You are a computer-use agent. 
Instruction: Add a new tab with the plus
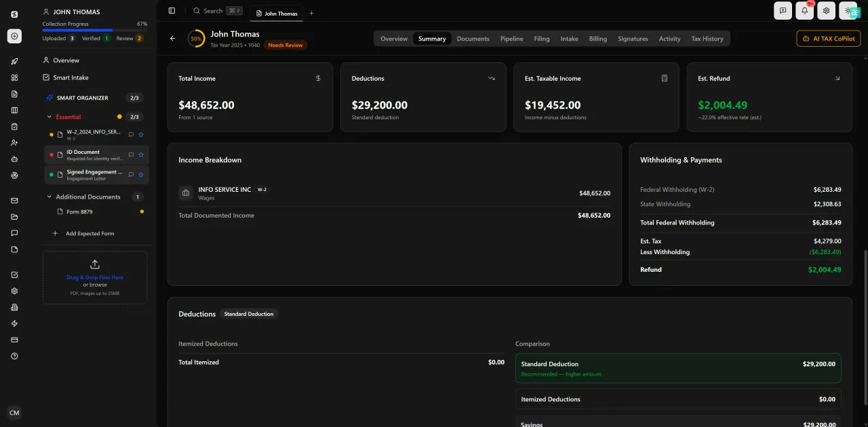(311, 13)
